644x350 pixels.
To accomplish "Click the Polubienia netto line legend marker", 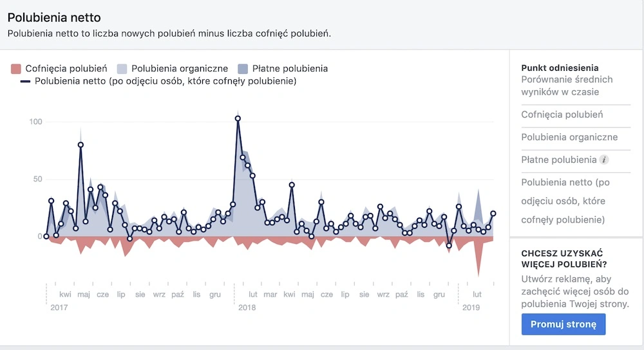I will (x=25, y=81).
